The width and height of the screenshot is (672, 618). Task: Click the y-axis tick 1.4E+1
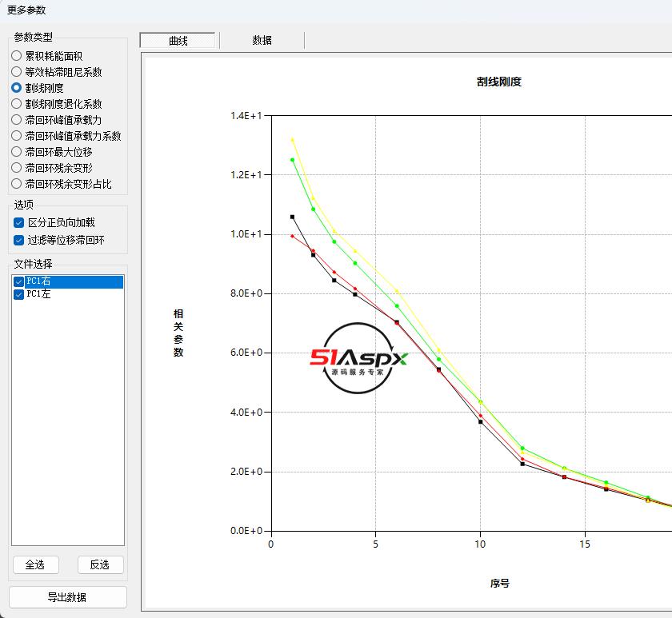[x=246, y=116]
